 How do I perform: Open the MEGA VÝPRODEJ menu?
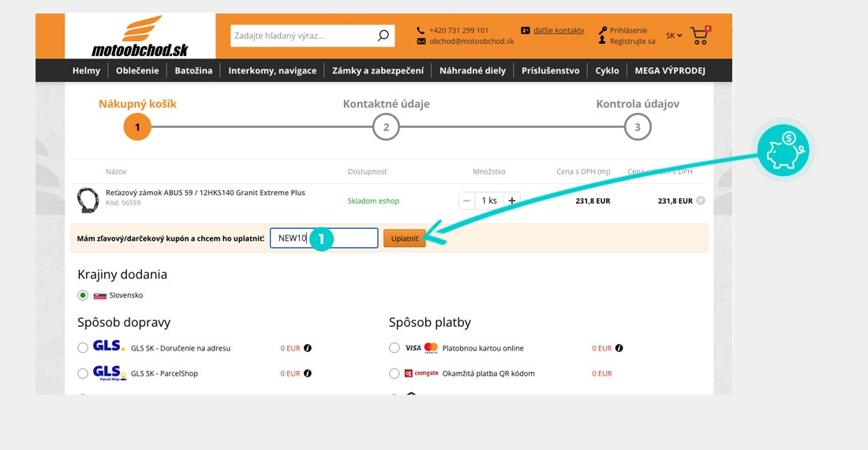[670, 70]
